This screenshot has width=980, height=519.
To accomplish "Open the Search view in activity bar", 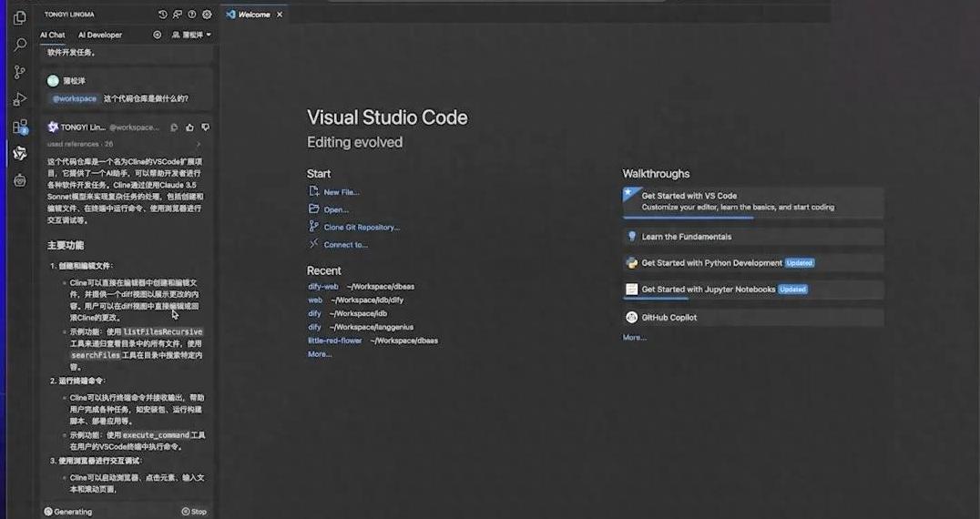I will click(x=19, y=44).
